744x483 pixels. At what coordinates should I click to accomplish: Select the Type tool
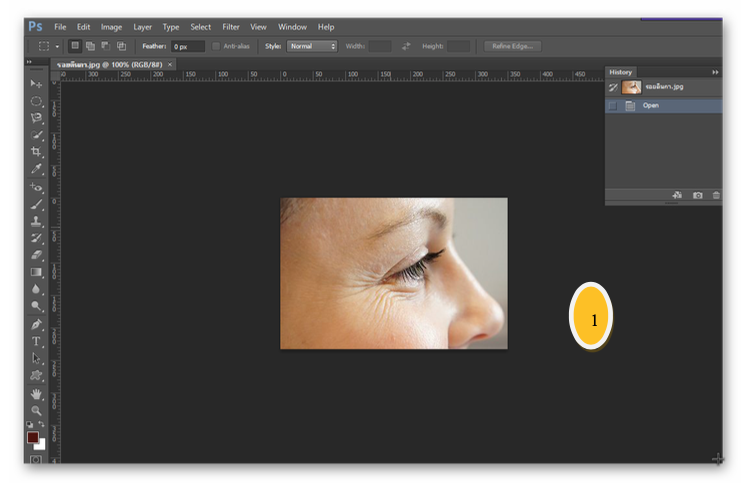click(x=37, y=341)
